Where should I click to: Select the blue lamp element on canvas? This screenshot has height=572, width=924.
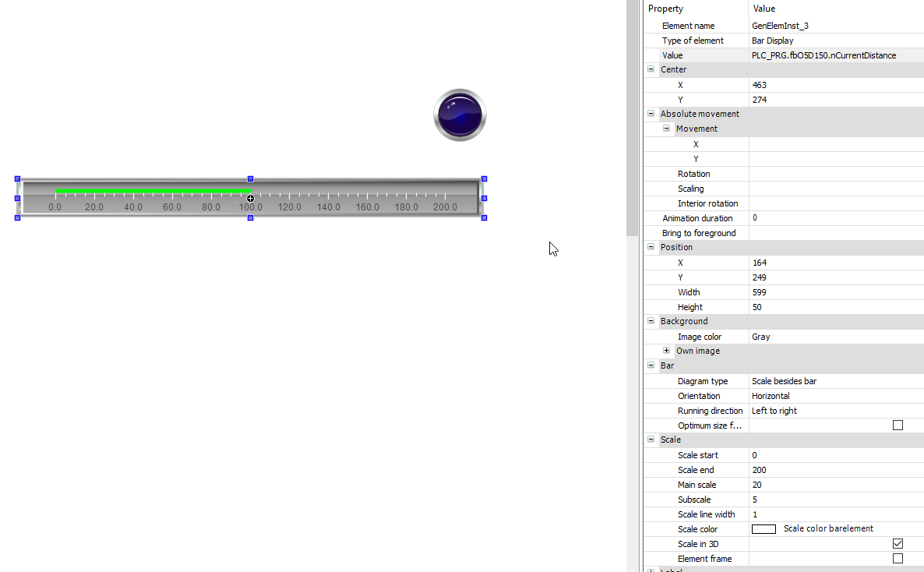pyautogui.click(x=460, y=115)
